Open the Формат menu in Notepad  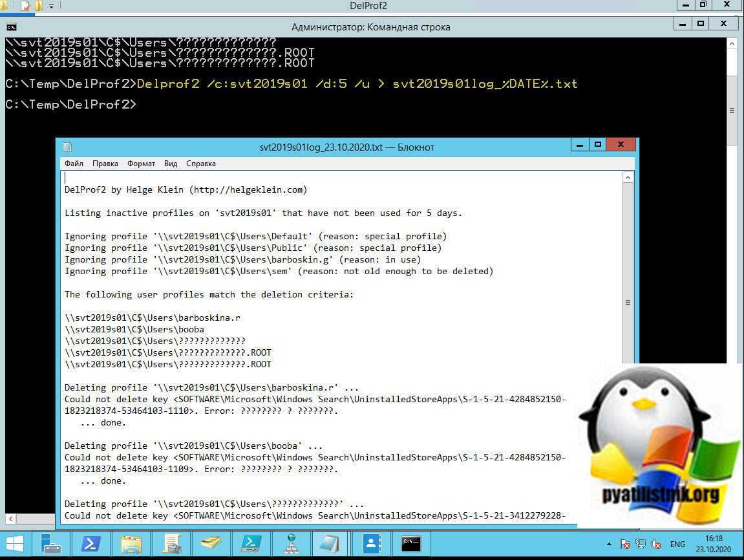[141, 164]
